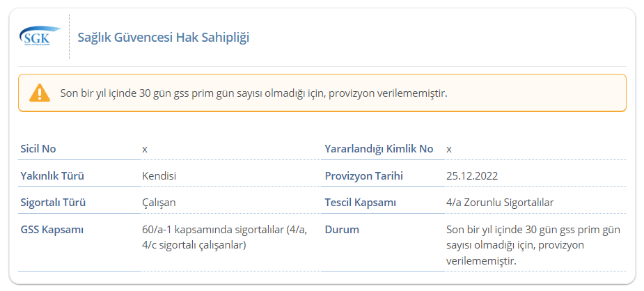Select the Kendisi value
This screenshot has height=291, width=644.
tap(159, 176)
